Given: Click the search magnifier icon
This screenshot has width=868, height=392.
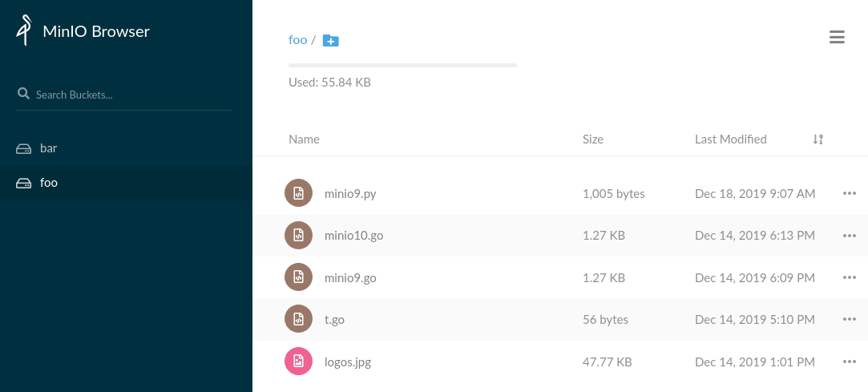Looking at the screenshot, I should (23, 94).
